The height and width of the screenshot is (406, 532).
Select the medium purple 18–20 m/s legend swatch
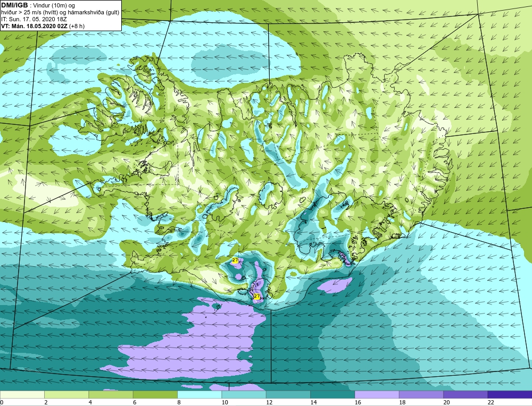(421, 394)
